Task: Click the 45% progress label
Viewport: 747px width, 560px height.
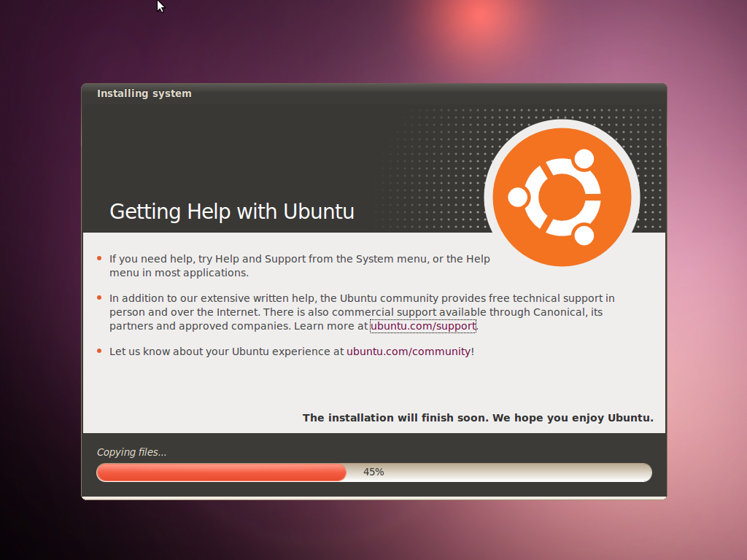Action: (373, 472)
